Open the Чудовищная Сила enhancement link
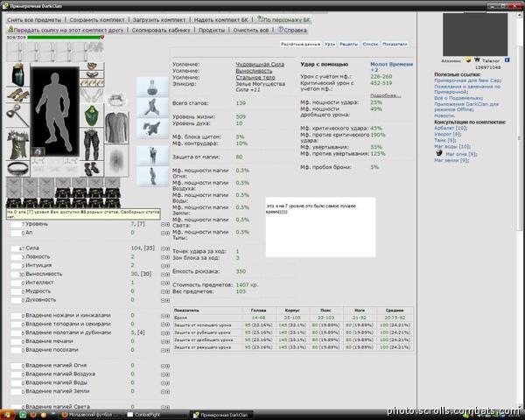The width and height of the screenshot is (525, 420). point(260,64)
